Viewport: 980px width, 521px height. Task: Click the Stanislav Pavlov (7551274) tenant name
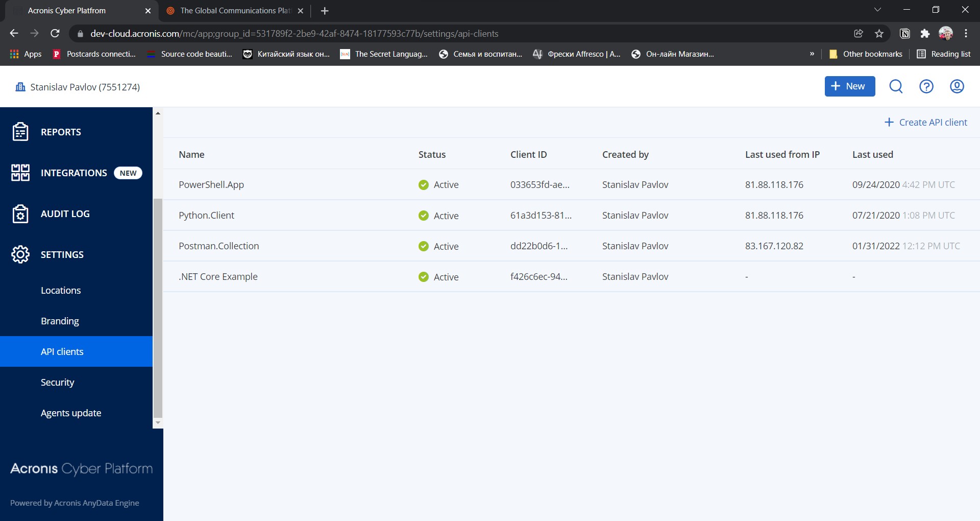pyautogui.click(x=85, y=87)
